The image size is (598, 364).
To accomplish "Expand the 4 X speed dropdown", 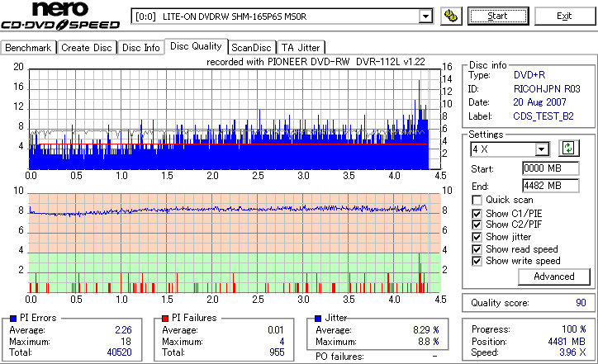I will point(541,149).
